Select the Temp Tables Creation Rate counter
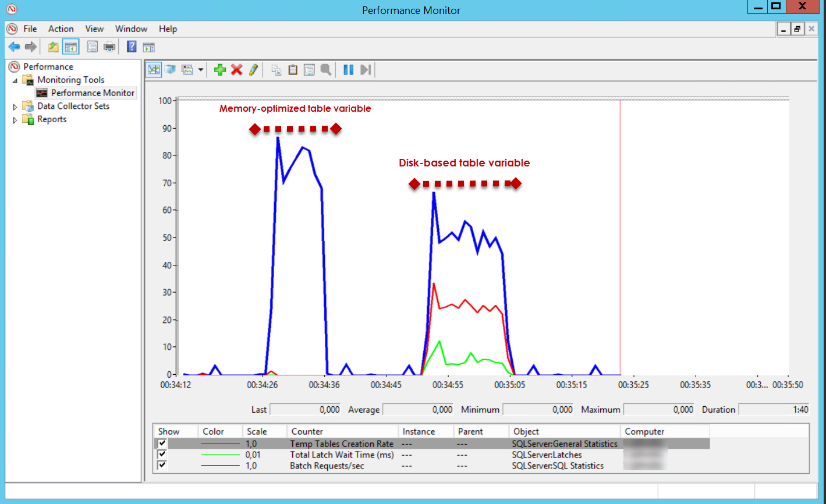This screenshot has width=826, height=504. (x=342, y=443)
